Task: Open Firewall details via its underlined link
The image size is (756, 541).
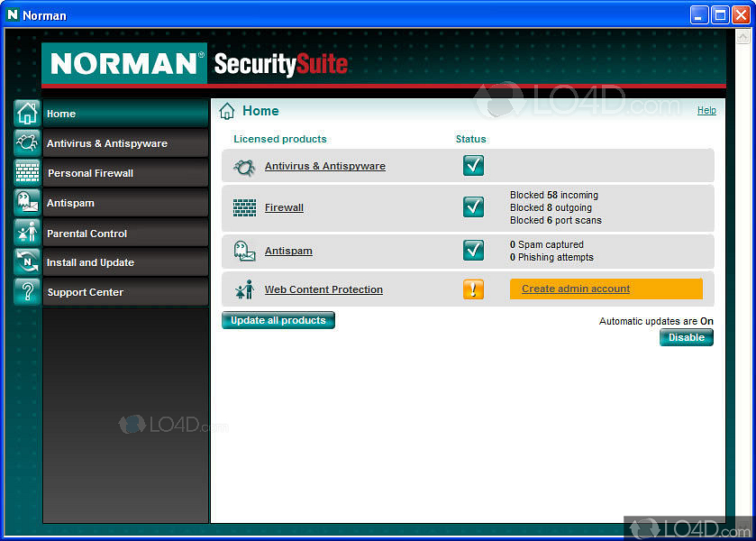Action: (x=284, y=207)
